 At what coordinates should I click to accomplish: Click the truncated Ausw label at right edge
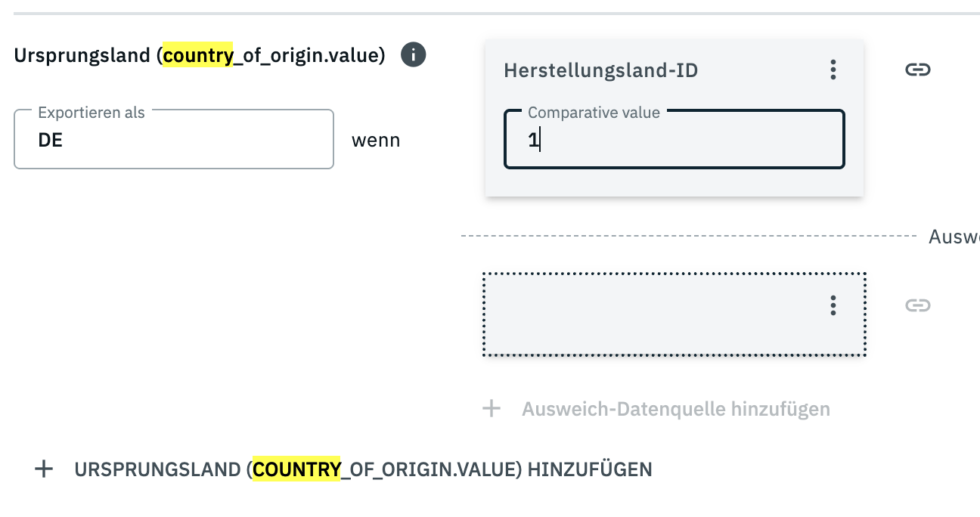pos(954,237)
